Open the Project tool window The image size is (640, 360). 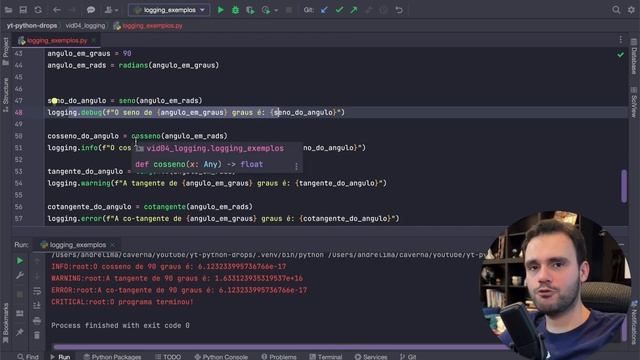pos(5,51)
